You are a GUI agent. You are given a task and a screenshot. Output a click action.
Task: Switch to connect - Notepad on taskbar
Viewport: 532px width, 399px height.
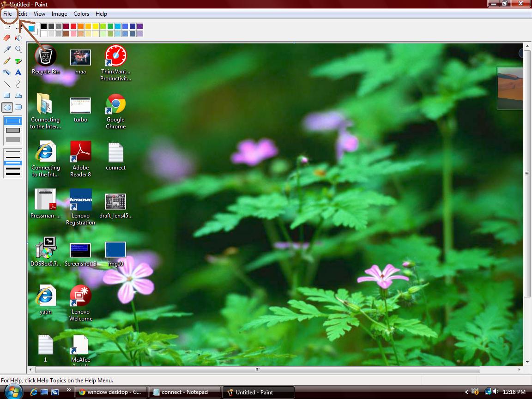[x=184, y=392]
